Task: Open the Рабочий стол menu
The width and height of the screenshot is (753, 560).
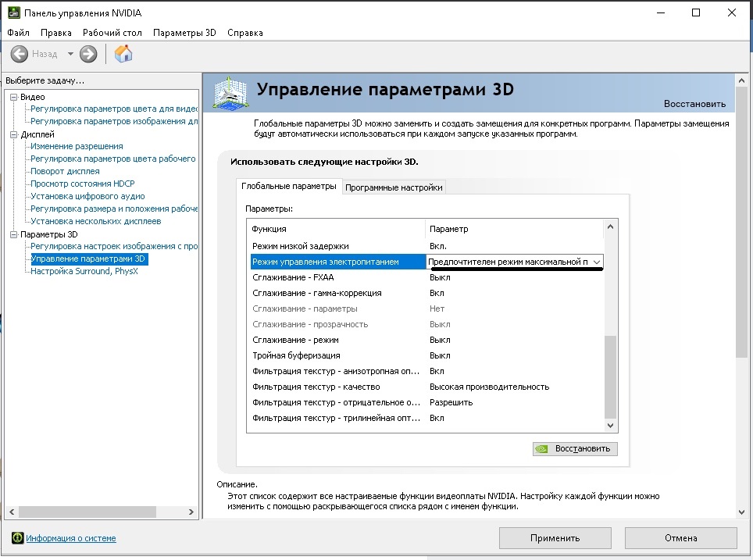Action: [x=112, y=33]
